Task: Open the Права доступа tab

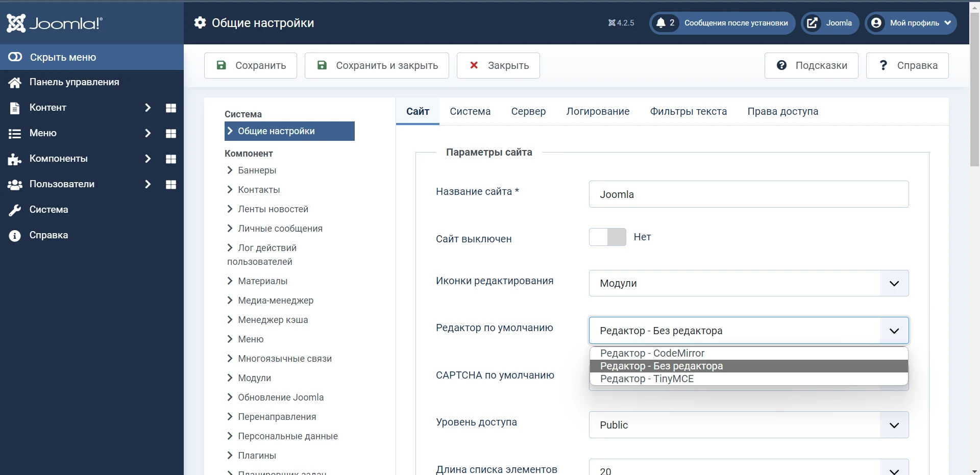Action: (783, 111)
